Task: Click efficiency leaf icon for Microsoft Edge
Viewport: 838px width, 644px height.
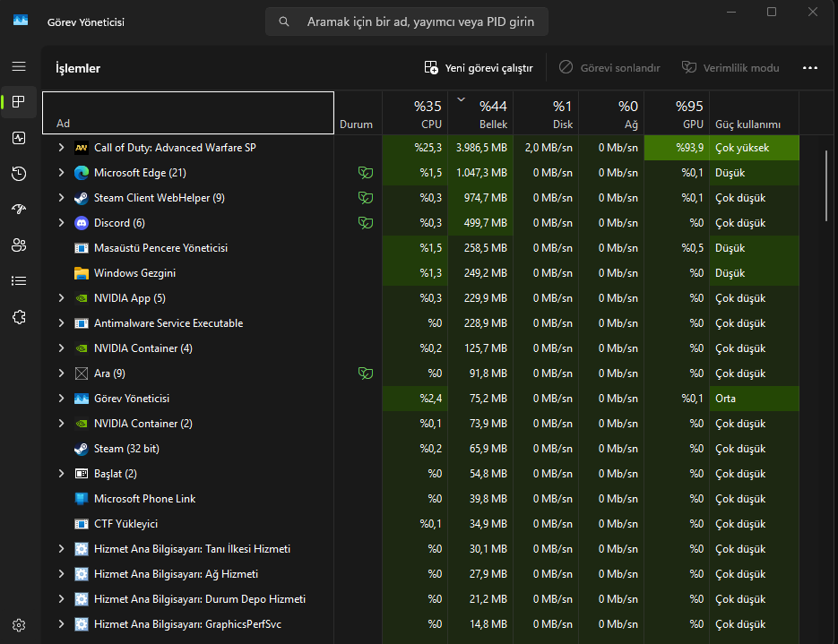Action: pyautogui.click(x=366, y=173)
